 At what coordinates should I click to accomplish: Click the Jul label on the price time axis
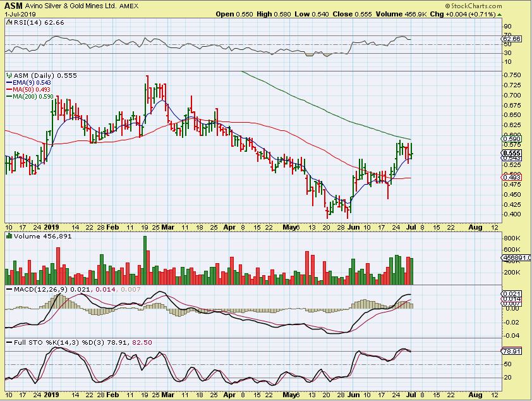pyautogui.click(x=411, y=227)
